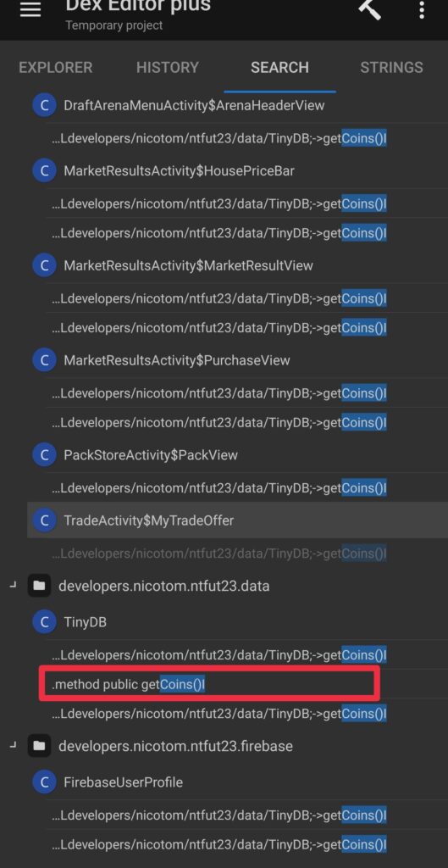Open the STRINGS tab
The width and height of the screenshot is (448, 868).
391,68
